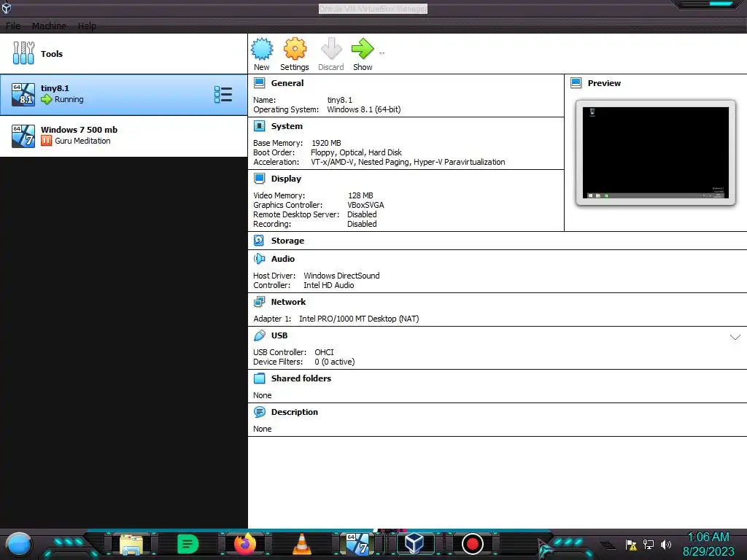
Task: Click the '0 (0 active)' device filters value
Action: coord(334,362)
